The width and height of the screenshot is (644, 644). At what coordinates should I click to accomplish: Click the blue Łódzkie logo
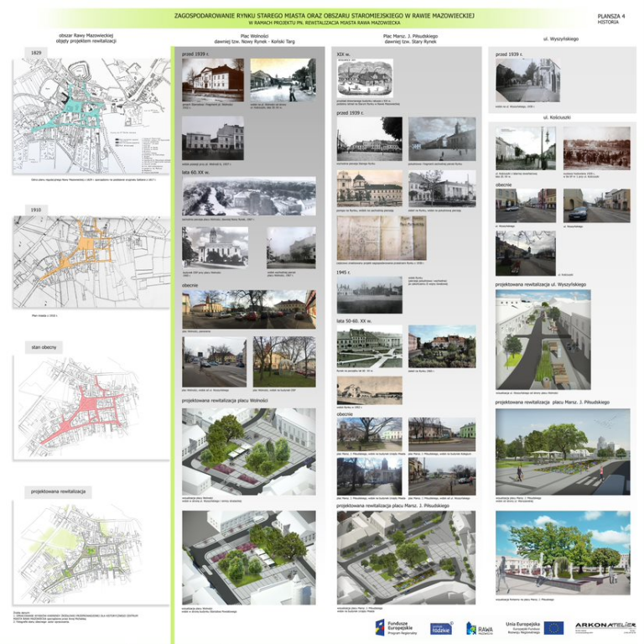[x=442, y=628]
